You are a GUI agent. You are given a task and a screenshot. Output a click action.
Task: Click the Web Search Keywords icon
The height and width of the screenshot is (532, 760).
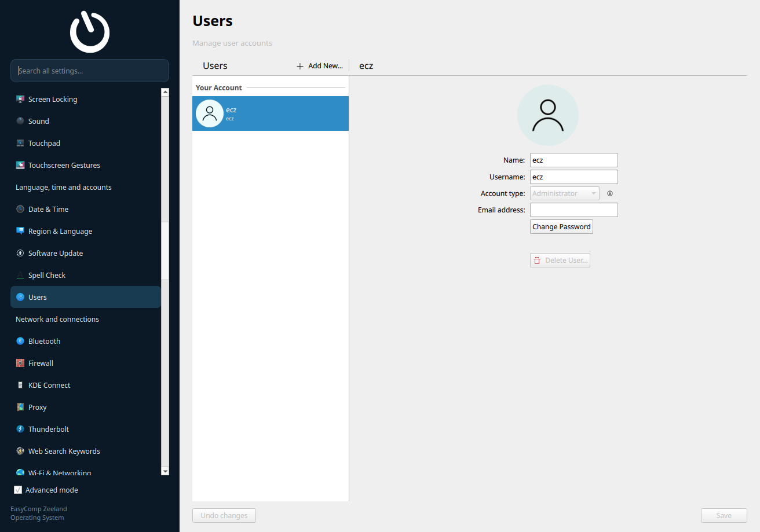coord(20,451)
